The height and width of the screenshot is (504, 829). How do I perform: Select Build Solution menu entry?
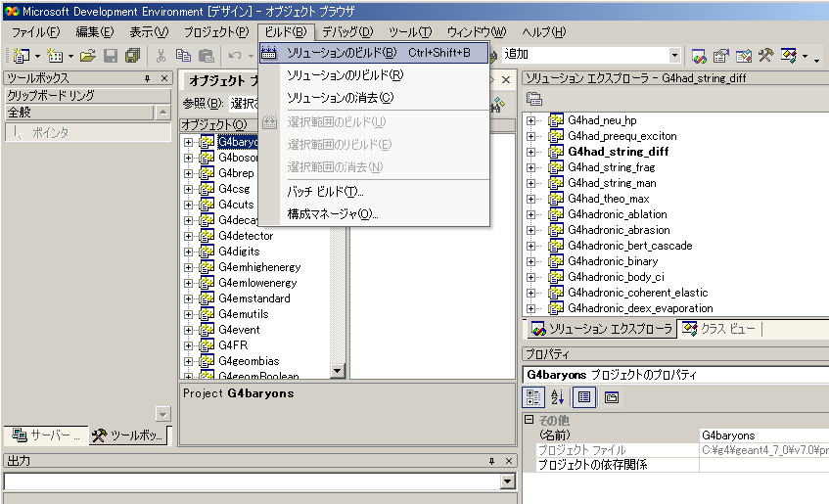[x=374, y=53]
